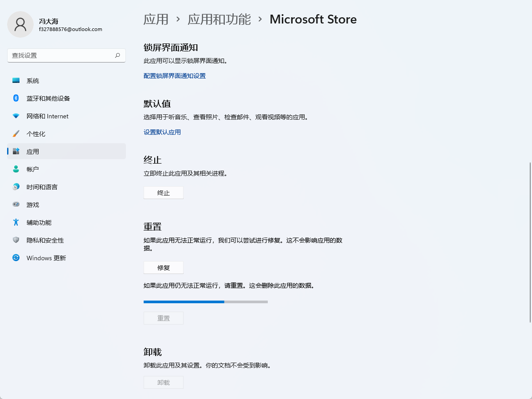Viewport: 532px width, 399px height.
Task: Go to 应用 in the breadcrumb
Action: tap(156, 20)
